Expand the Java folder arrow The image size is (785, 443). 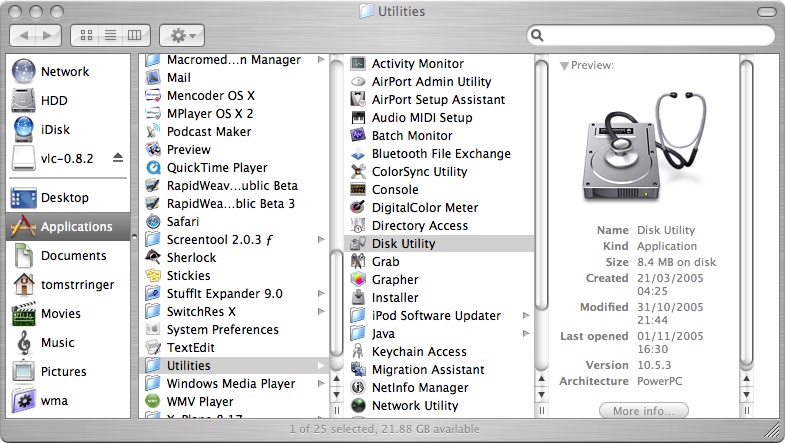[x=526, y=334]
